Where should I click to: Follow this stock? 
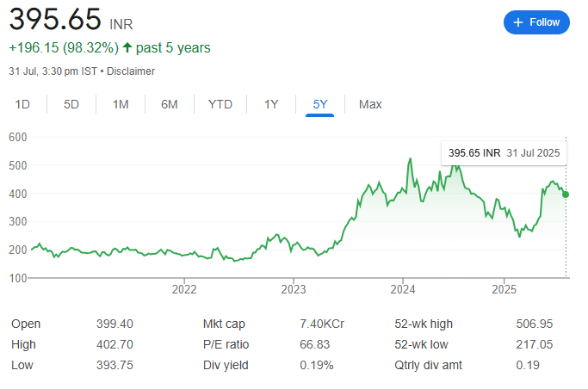click(x=536, y=22)
